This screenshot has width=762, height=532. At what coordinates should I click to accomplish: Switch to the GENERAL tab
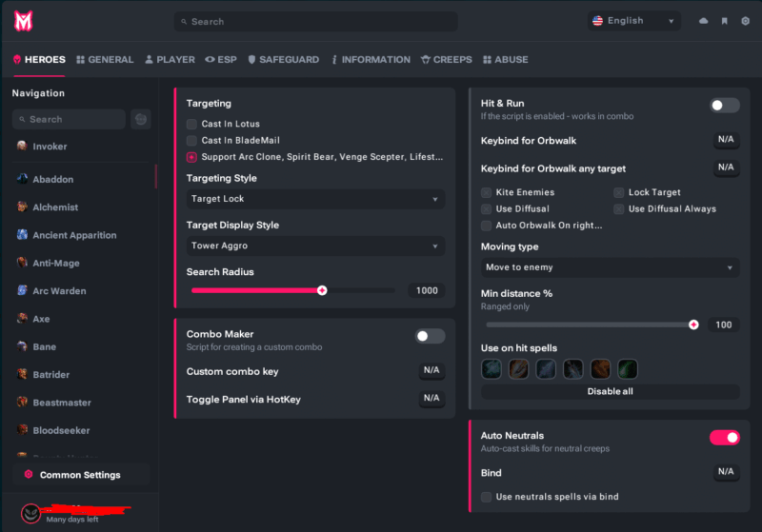tap(105, 60)
